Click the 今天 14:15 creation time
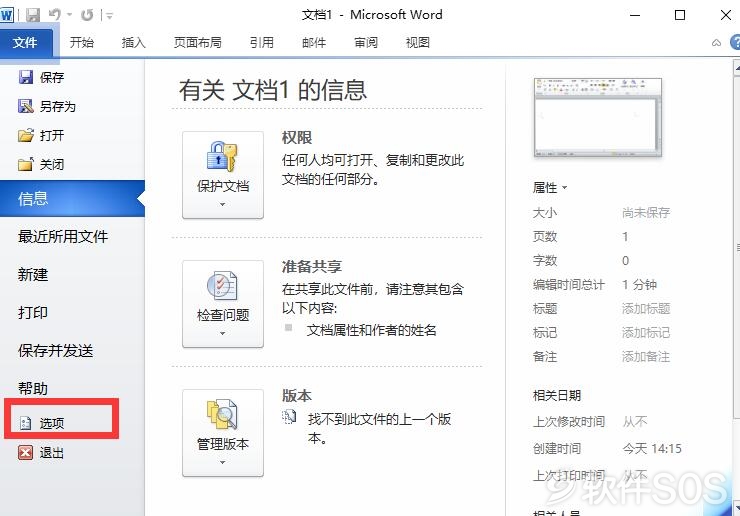Screen dimensions: 740x516 coord(652,448)
